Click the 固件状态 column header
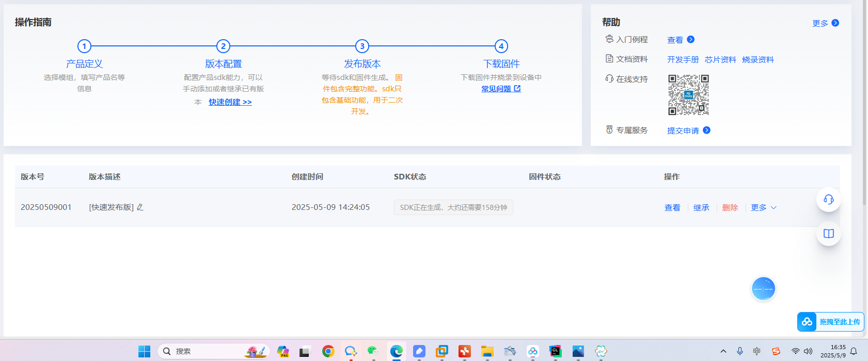868x361 pixels. (x=545, y=176)
